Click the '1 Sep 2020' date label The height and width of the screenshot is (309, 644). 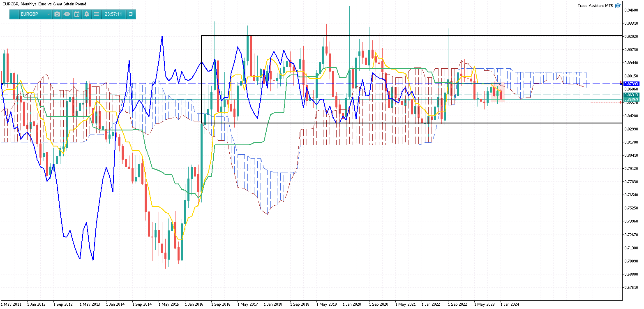(379, 305)
